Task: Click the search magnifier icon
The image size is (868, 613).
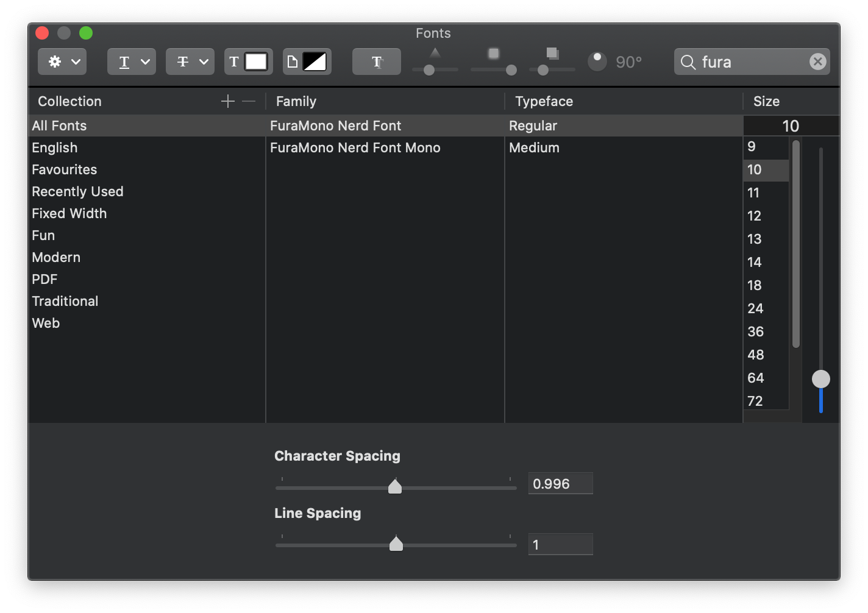Action: point(688,62)
